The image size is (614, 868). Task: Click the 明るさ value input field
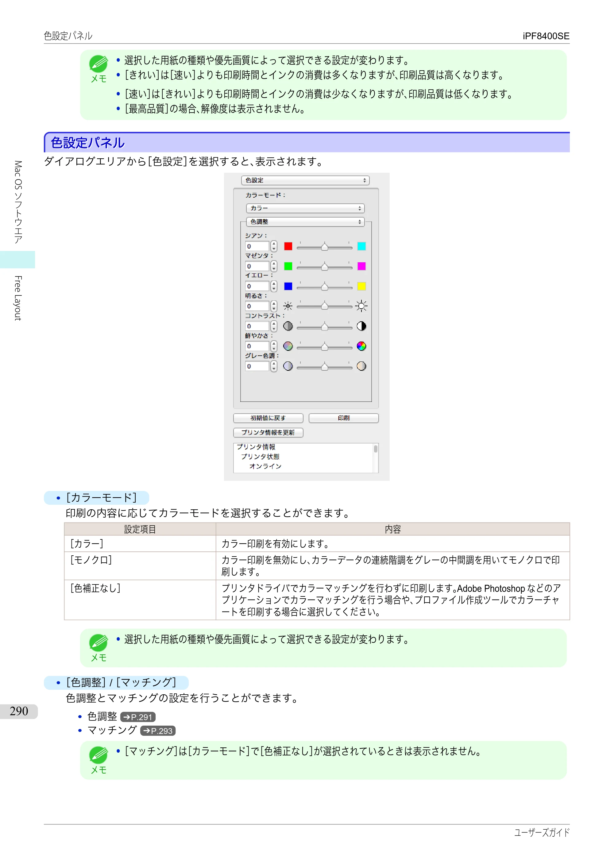click(x=257, y=306)
